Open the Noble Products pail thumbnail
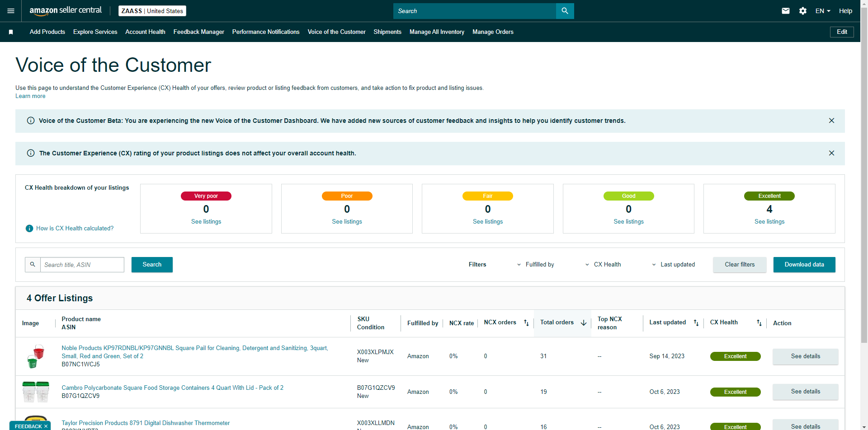The width and height of the screenshot is (868, 430). point(36,356)
